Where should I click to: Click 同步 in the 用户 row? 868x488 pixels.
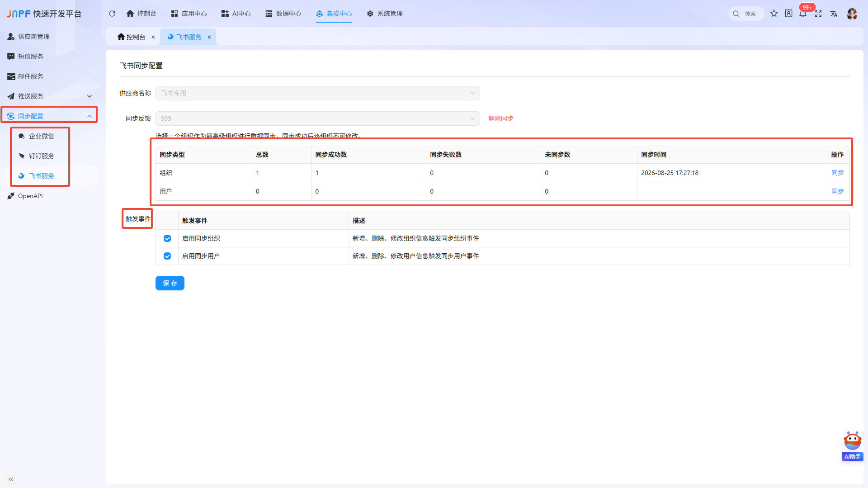tap(838, 191)
